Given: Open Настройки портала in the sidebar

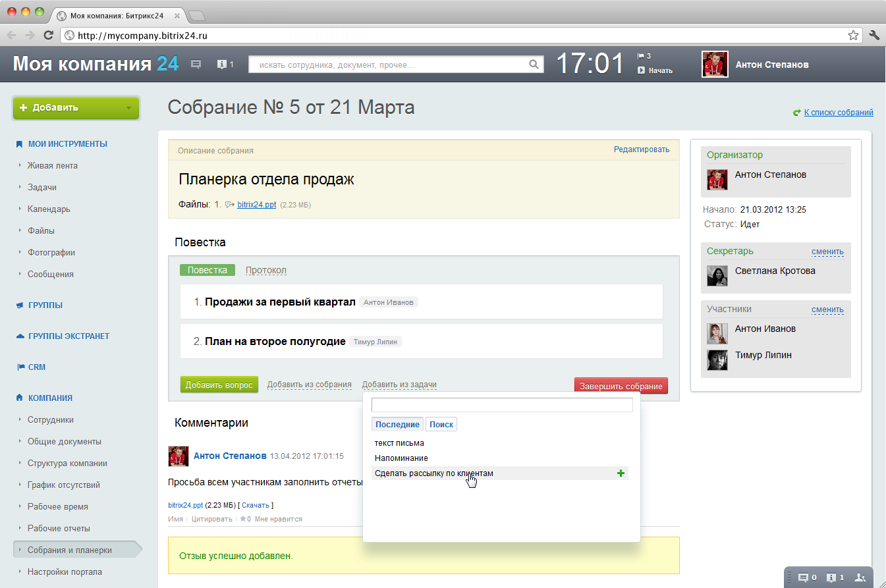Looking at the screenshot, I should click(65, 572).
